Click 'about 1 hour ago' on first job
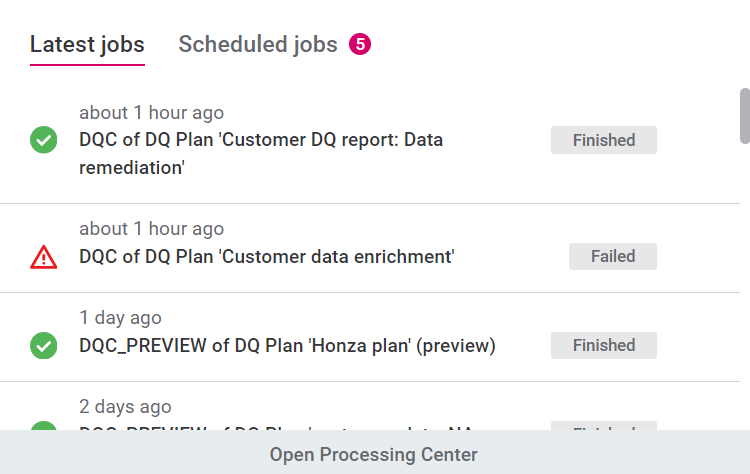The height and width of the screenshot is (474, 750). (151, 113)
